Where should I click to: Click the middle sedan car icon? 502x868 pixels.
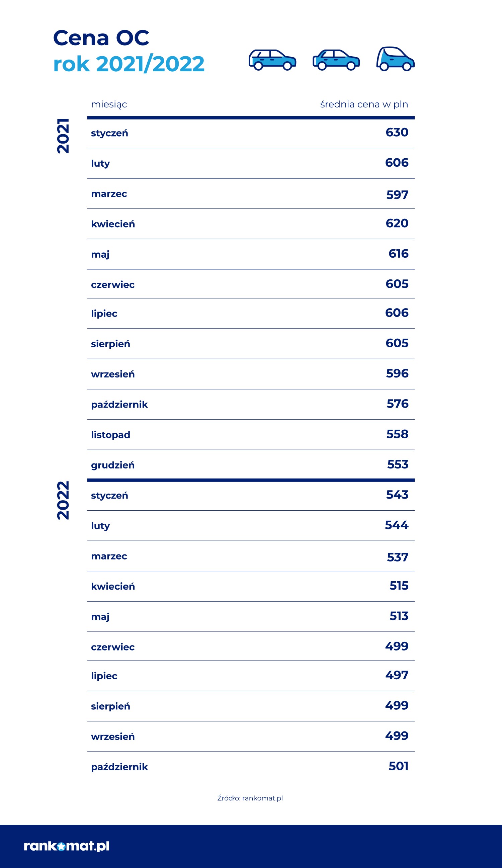tap(336, 60)
